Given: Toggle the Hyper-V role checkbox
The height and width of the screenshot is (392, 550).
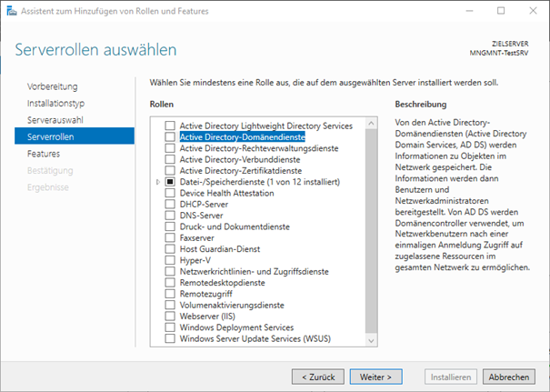Looking at the screenshot, I should (169, 260).
